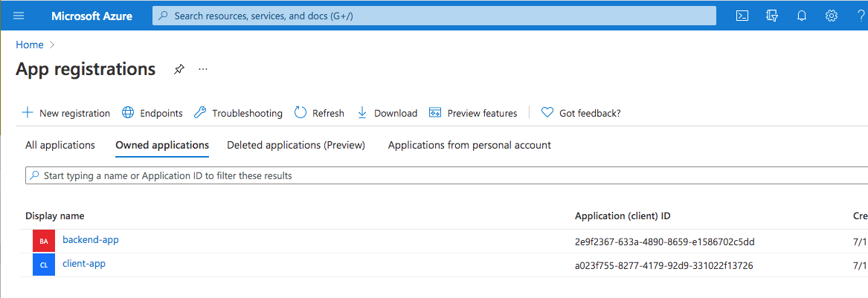Viewport: 868px width, 298px height.
Task: Switch to Deleted applications (Preview) tab
Action: click(296, 145)
